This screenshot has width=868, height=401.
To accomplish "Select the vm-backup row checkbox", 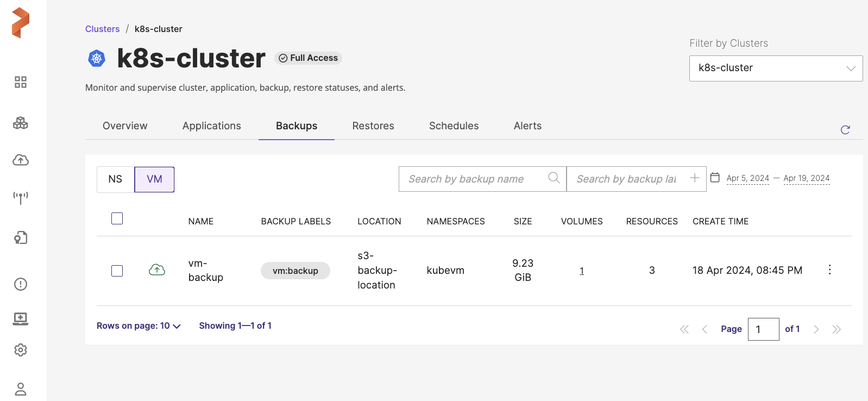I will [117, 271].
